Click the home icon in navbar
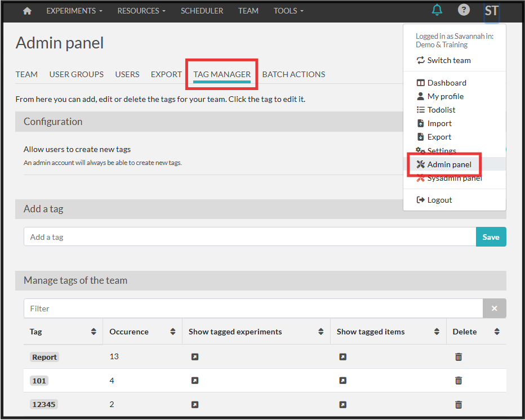This screenshot has height=420, width=525. point(27,11)
